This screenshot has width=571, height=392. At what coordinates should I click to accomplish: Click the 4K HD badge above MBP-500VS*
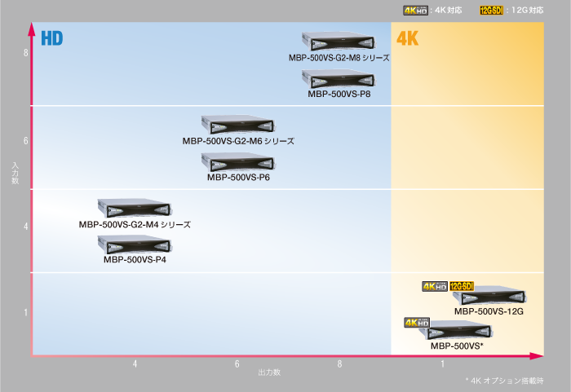(x=417, y=323)
